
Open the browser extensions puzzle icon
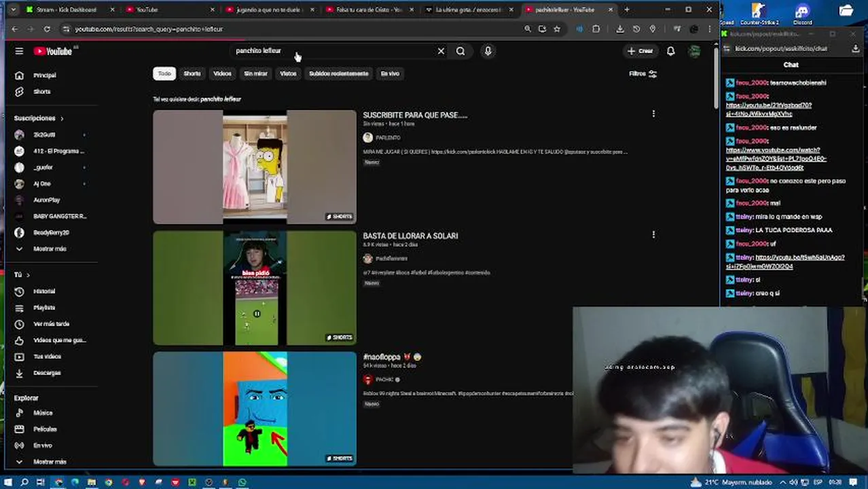pos(596,29)
